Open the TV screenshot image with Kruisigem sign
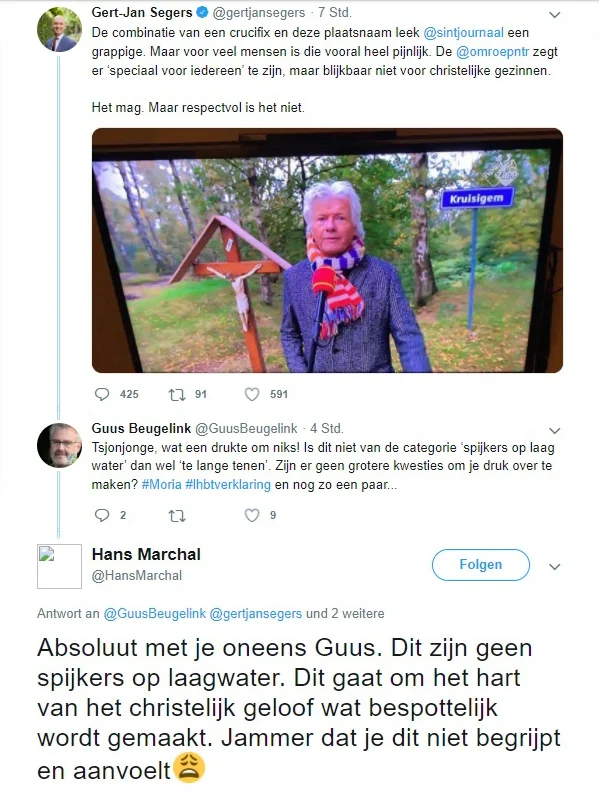 point(327,250)
